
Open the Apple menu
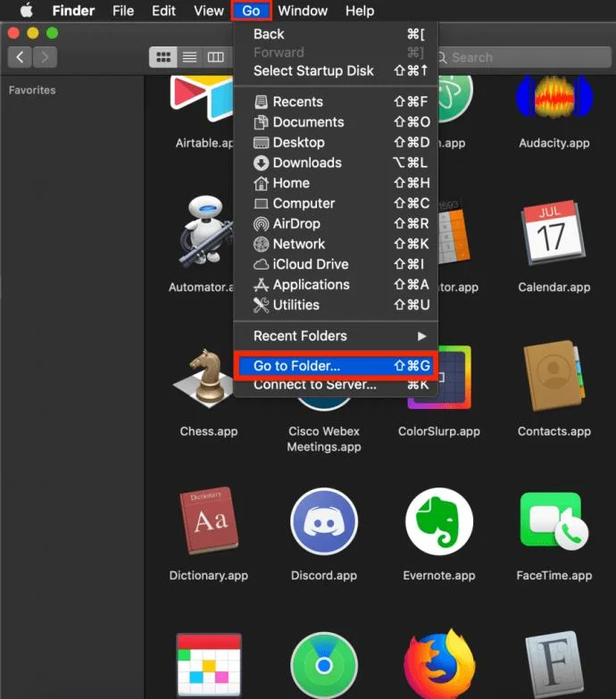26,10
